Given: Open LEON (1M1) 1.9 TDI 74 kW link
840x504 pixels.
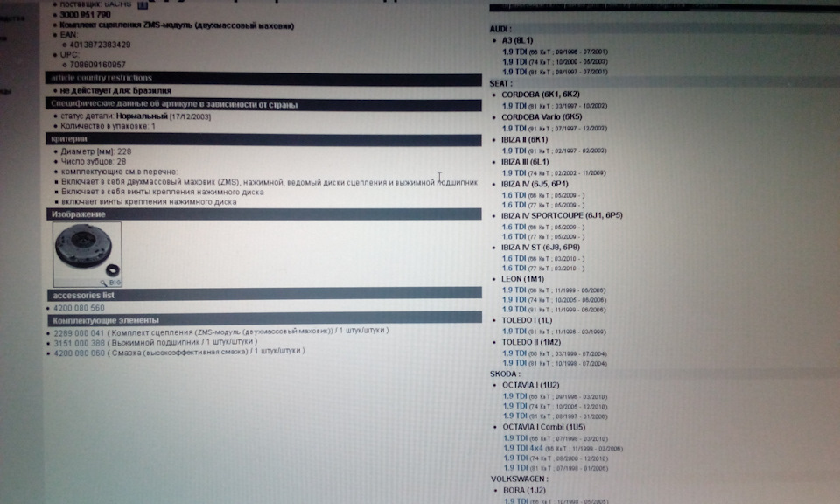Looking at the screenshot, I should click(514, 300).
